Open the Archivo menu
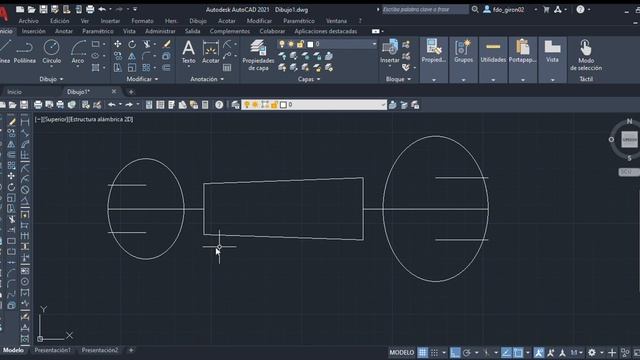 point(29,21)
